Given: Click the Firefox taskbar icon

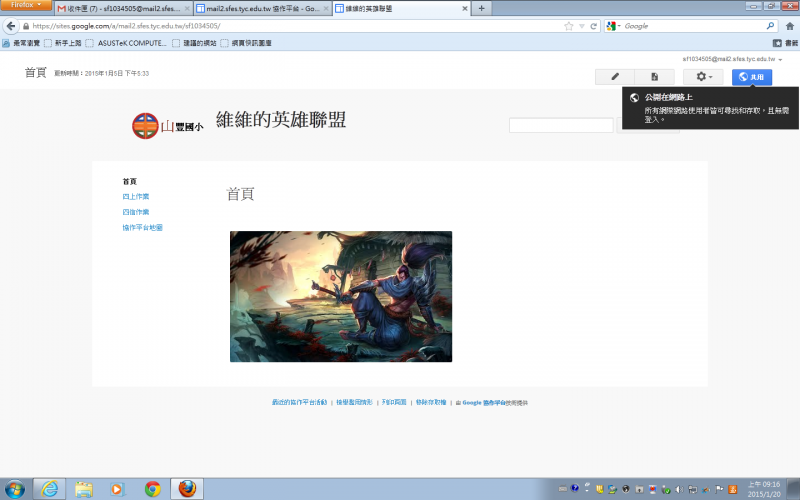Looking at the screenshot, I should (187, 489).
